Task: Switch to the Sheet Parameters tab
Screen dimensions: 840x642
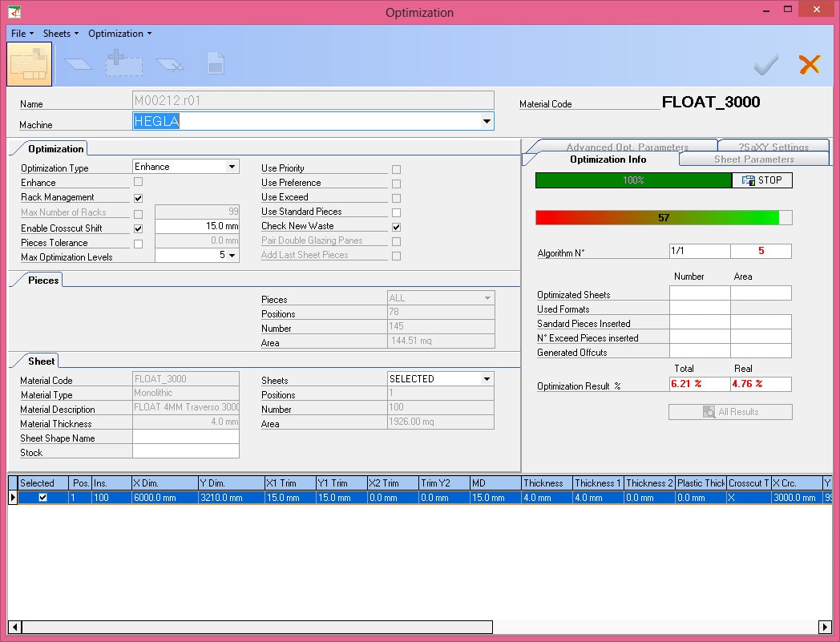Action: [754, 159]
